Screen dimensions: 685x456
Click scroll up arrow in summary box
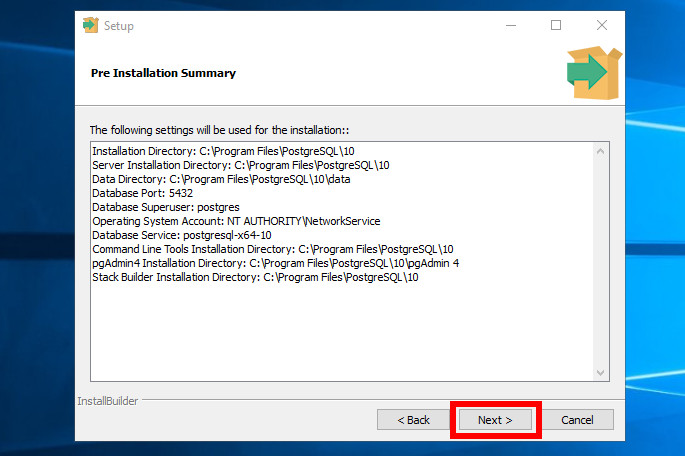(x=601, y=151)
